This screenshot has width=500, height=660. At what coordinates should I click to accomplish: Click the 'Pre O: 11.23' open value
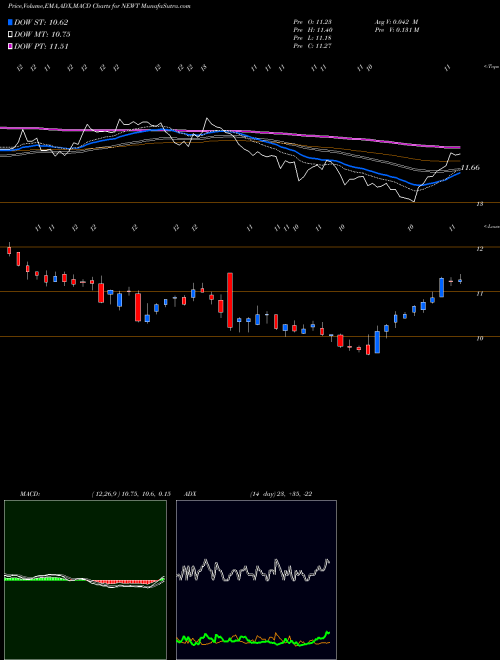pos(313,22)
